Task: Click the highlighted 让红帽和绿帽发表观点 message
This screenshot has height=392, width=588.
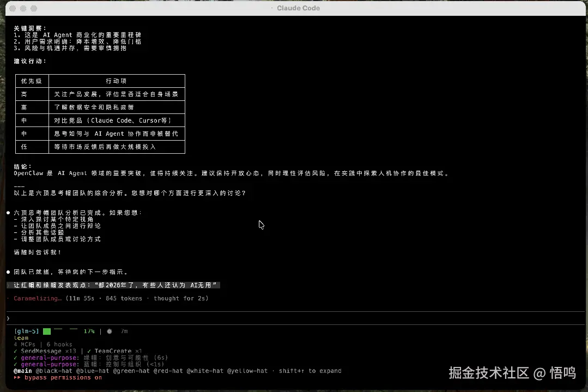Action: [x=114, y=285]
